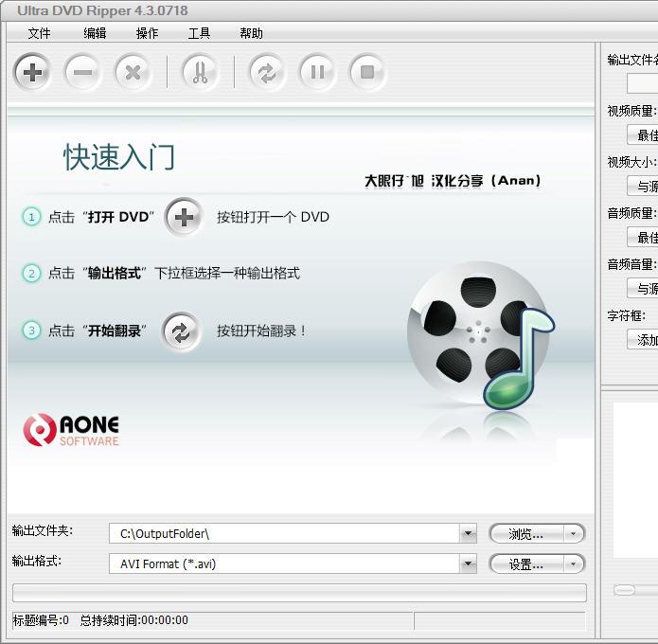Click the AONE Software logo
This screenshot has width=658, height=644.
click(x=71, y=430)
